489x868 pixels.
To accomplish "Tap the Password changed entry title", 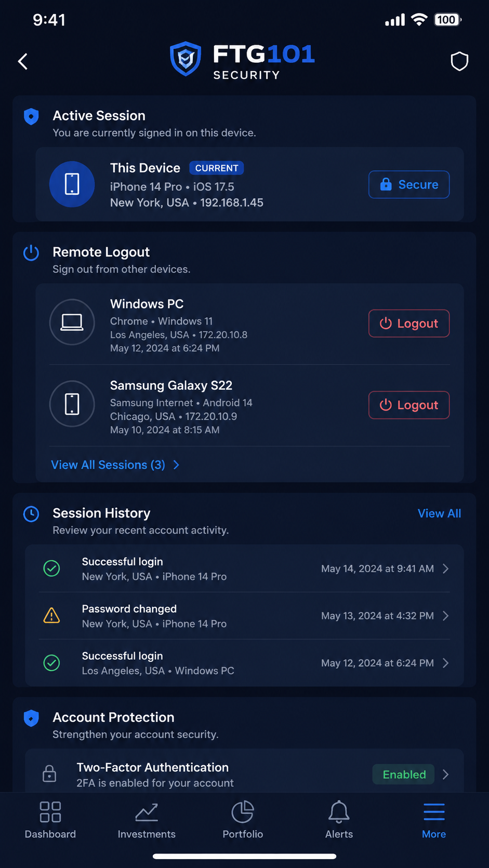I will click(x=129, y=609).
